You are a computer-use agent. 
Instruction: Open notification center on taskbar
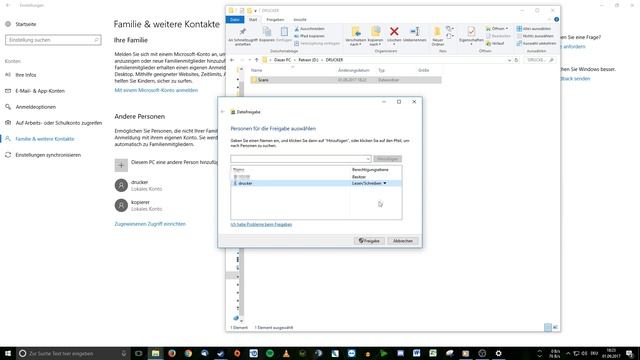tap(630, 353)
